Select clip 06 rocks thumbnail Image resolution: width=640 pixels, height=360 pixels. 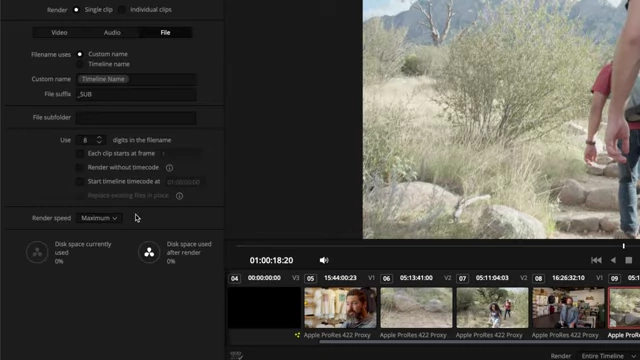point(416,307)
